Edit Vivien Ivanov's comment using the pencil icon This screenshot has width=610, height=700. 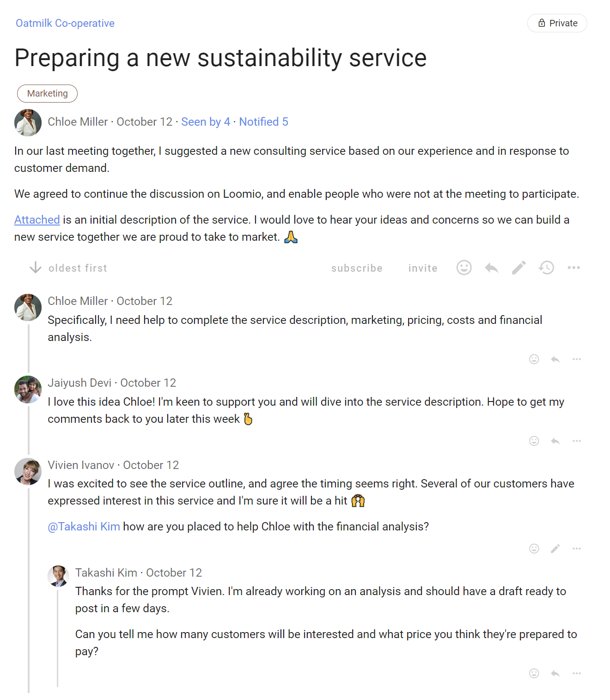pos(555,548)
